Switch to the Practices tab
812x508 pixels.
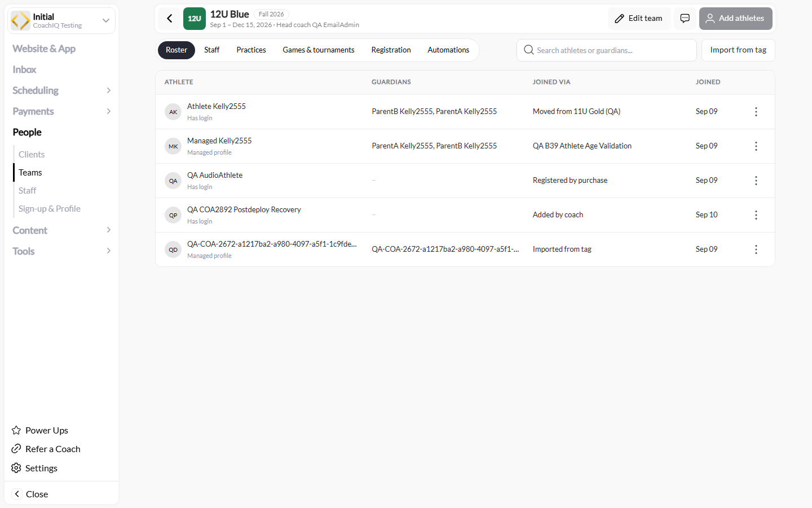(x=251, y=50)
